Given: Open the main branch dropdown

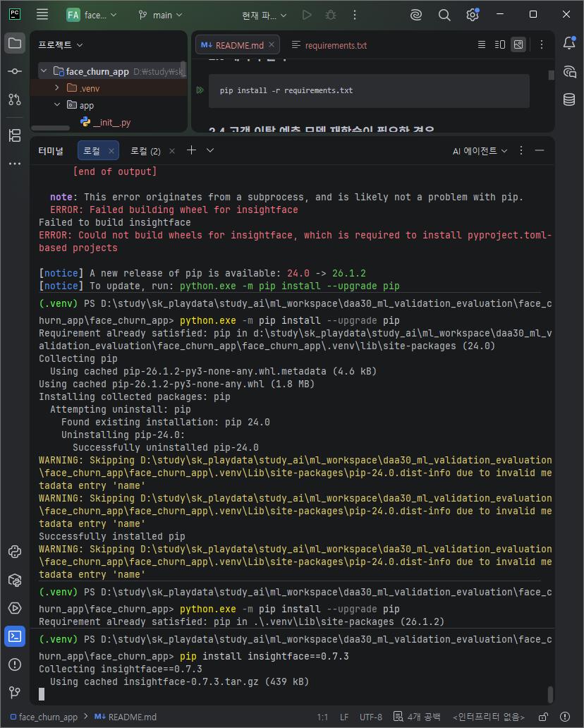Looking at the screenshot, I should pos(160,15).
